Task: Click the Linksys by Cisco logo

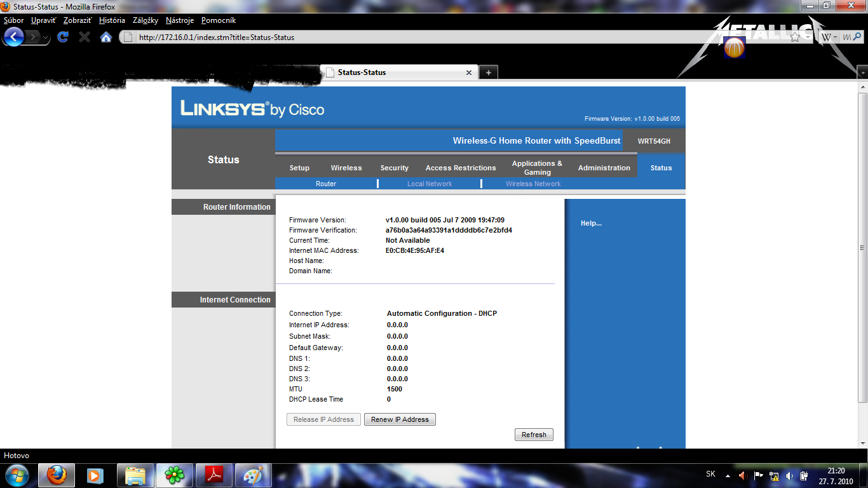Action: pyautogui.click(x=252, y=109)
